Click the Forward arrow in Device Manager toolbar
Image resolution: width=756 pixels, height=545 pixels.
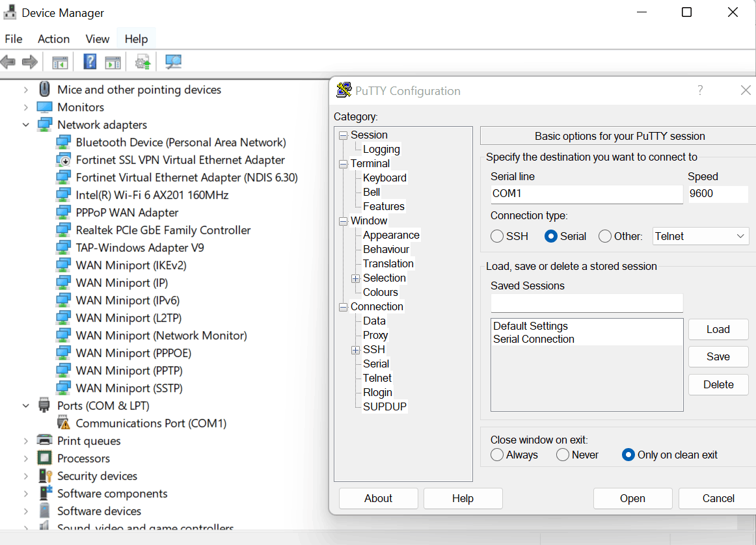click(x=30, y=62)
